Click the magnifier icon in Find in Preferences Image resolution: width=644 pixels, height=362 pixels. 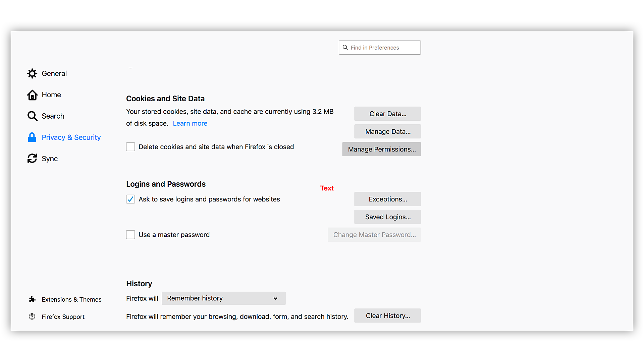pyautogui.click(x=345, y=48)
